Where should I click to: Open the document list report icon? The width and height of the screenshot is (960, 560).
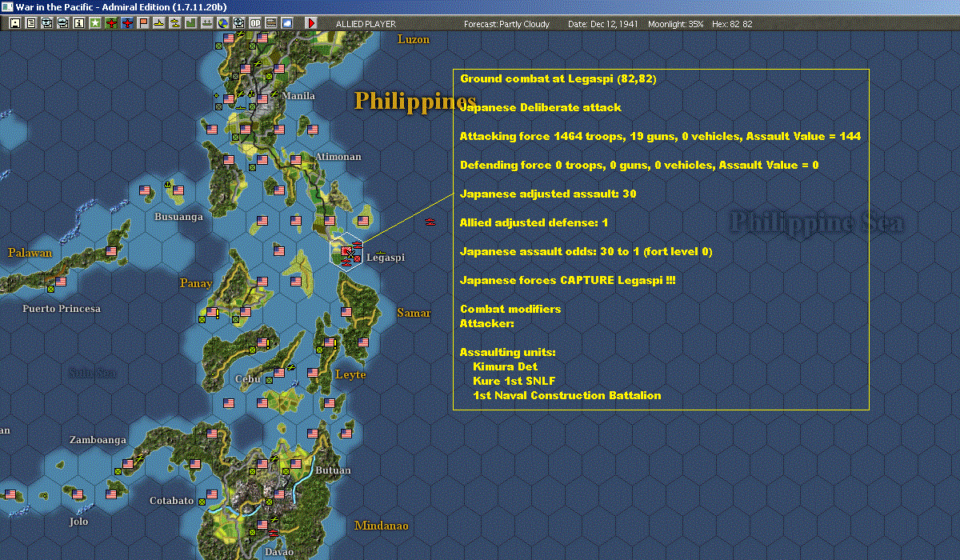click(31, 24)
